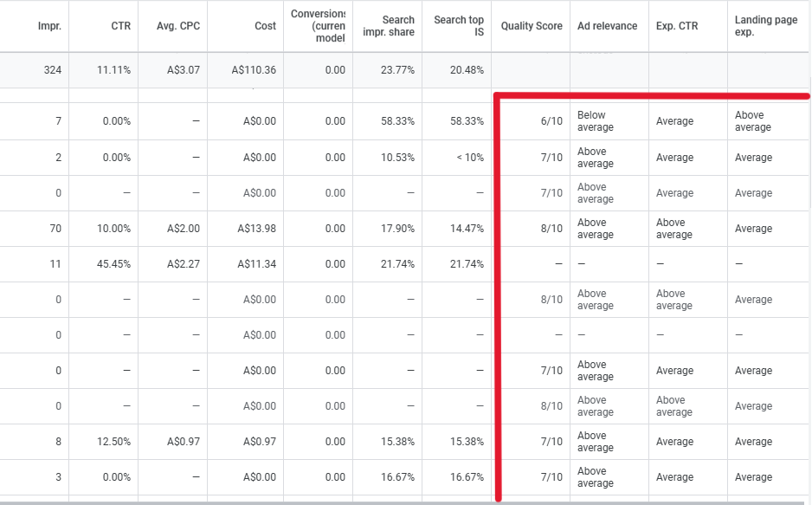
Task: Click the 324 total impressions cell
Action: (x=52, y=70)
